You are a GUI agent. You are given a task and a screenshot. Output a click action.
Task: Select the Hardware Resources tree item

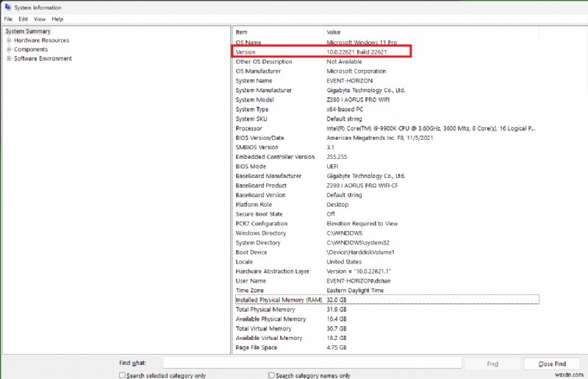pyautogui.click(x=42, y=40)
